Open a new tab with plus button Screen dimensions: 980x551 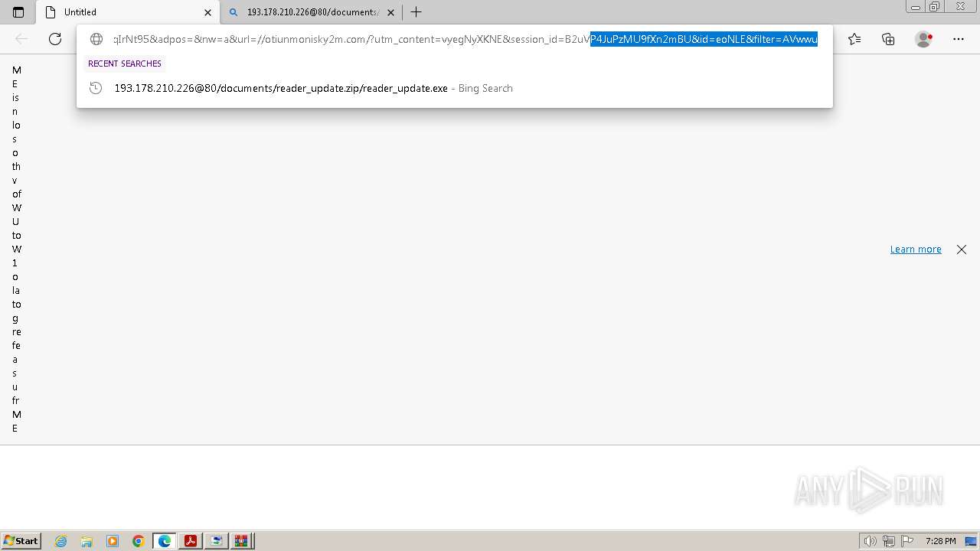point(416,12)
